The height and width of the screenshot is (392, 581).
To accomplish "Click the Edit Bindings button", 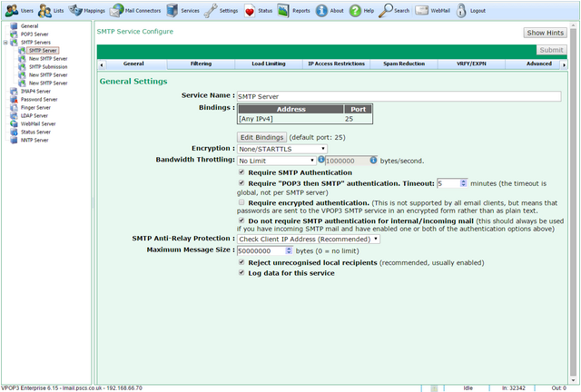I will coord(261,137).
